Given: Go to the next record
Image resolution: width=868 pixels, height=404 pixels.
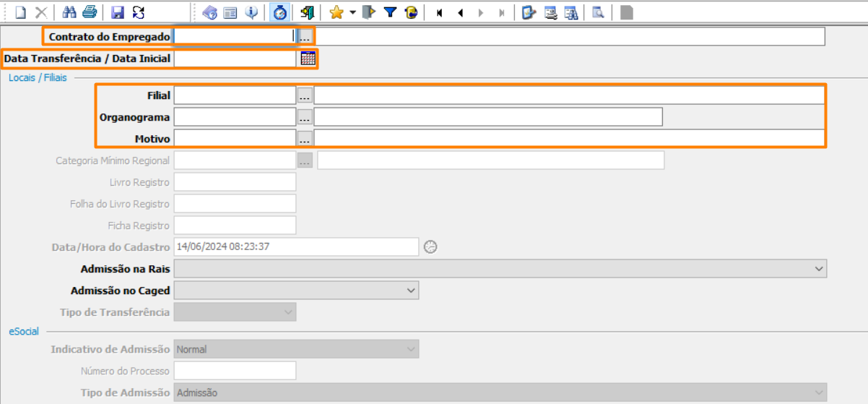Looking at the screenshot, I should [x=481, y=12].
